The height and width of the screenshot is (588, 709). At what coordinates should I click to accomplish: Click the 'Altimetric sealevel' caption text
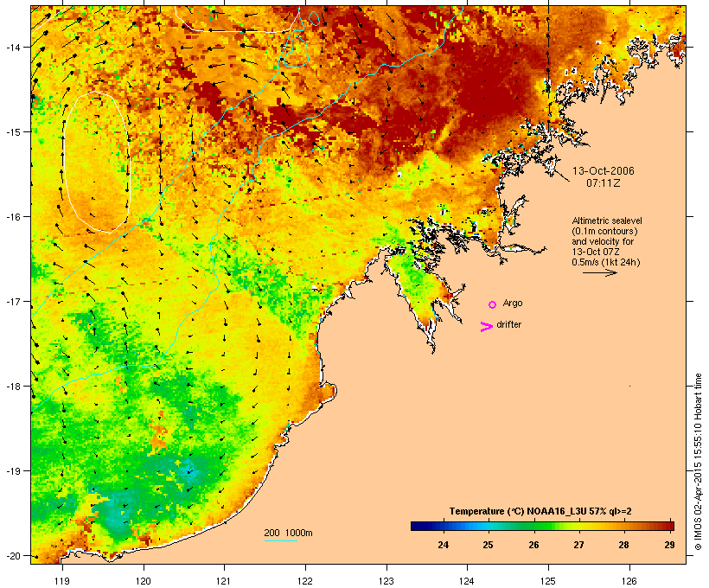pyautogui.click(x=607, y=220)
